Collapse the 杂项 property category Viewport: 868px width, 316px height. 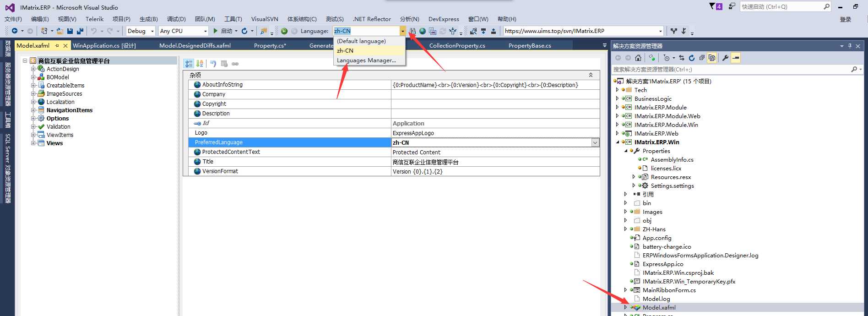click(x=591, y=75)
